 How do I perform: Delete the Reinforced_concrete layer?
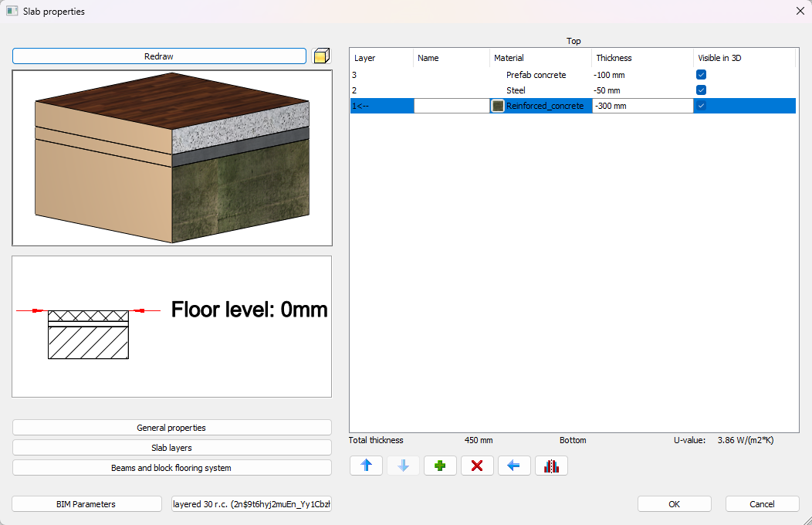pos(477,466)
